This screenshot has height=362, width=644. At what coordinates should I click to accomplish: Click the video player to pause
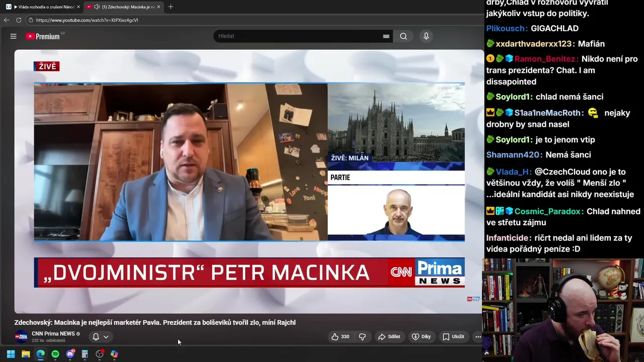click(249, 181)
